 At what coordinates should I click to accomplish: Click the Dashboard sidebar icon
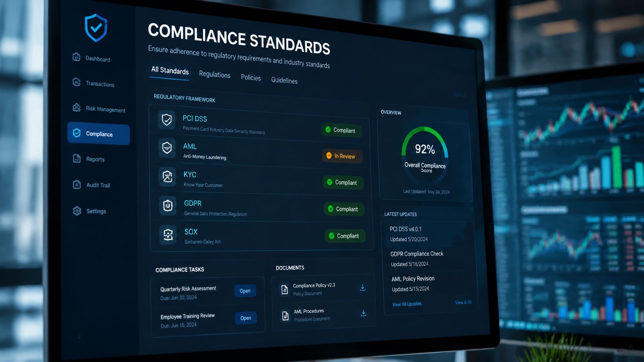tap(76, 57)
